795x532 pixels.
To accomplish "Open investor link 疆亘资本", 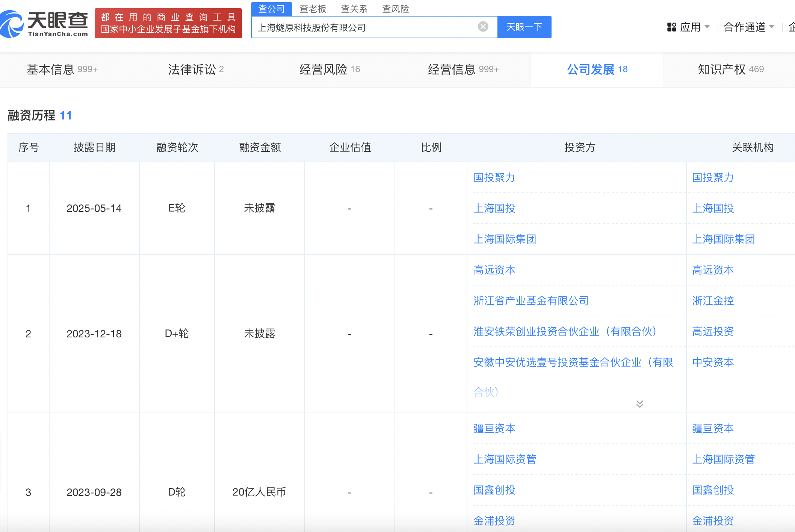I will click(x=494, y=428).
